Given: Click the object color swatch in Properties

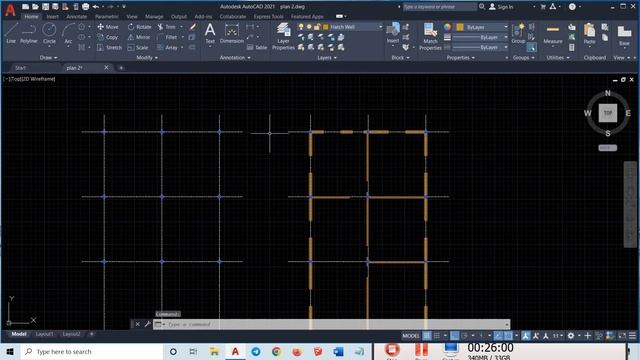Looking at the screenshot, I should 460,27.
